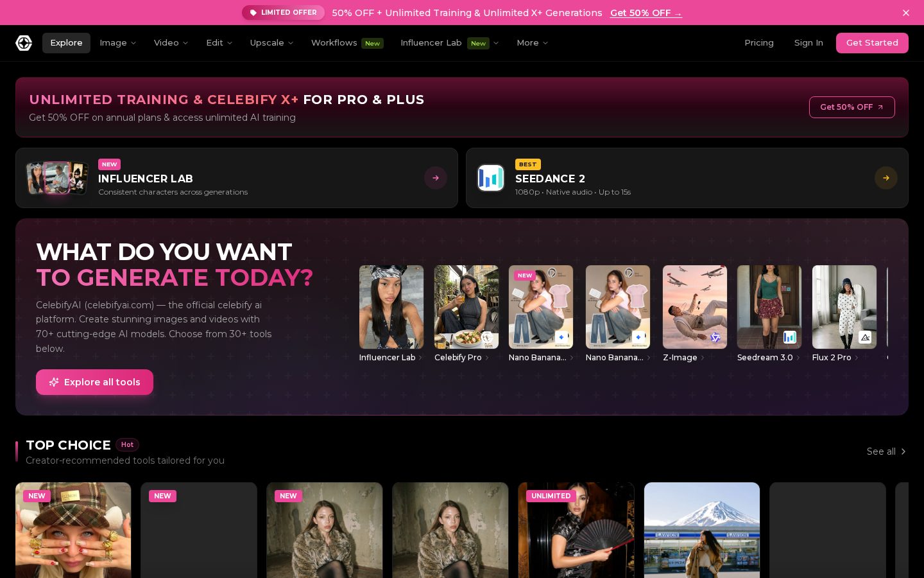Click Sign In
924x578 pixels.
[x=809, y=43]
